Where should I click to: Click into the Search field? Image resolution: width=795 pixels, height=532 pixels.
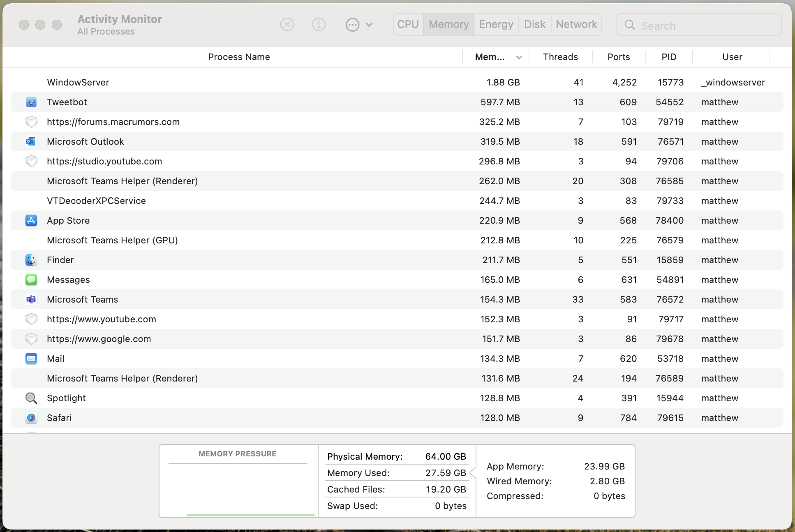tap(699, 25)
